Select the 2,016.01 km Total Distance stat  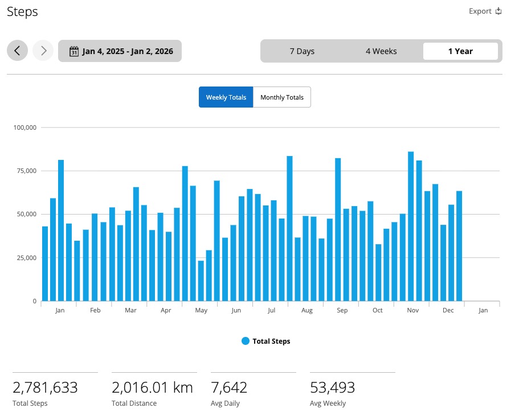[152, 388]
